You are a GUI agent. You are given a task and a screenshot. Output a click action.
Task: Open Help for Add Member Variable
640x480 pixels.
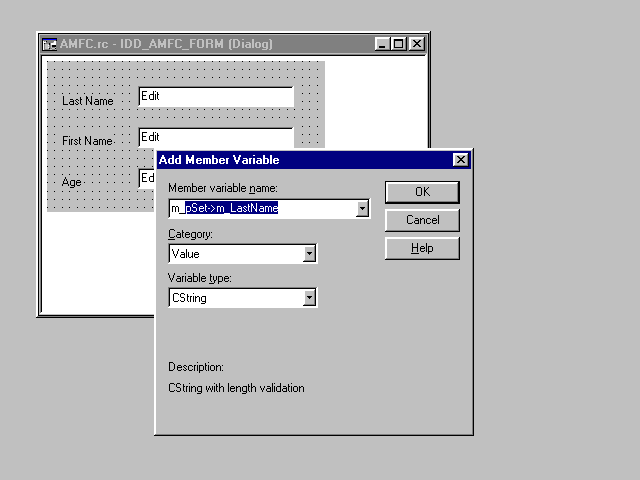422,248
